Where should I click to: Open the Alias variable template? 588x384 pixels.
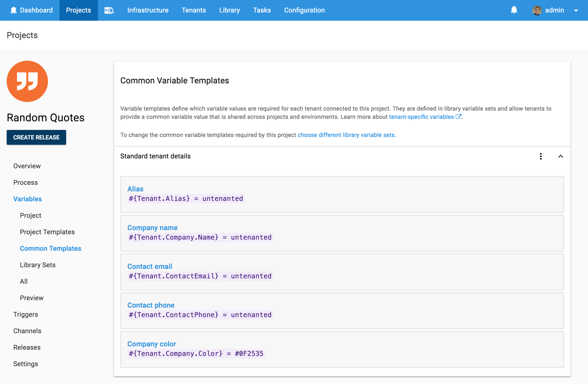click(135, 189)
